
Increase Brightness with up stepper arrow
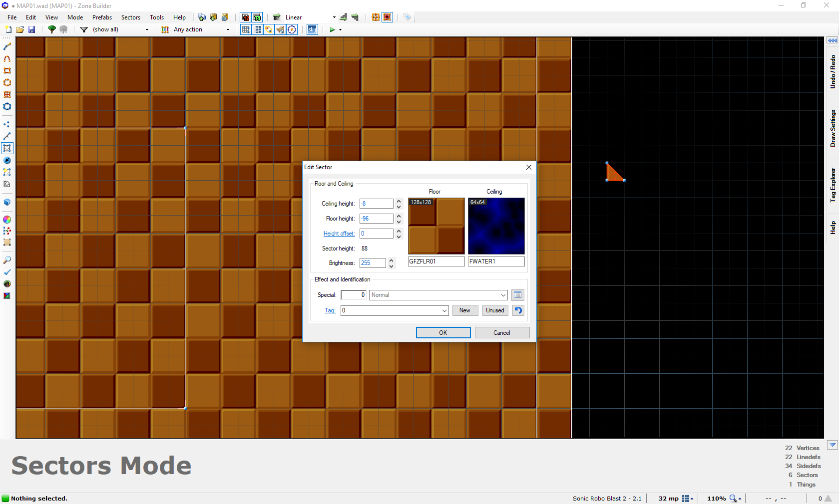[x=391, y=260]
